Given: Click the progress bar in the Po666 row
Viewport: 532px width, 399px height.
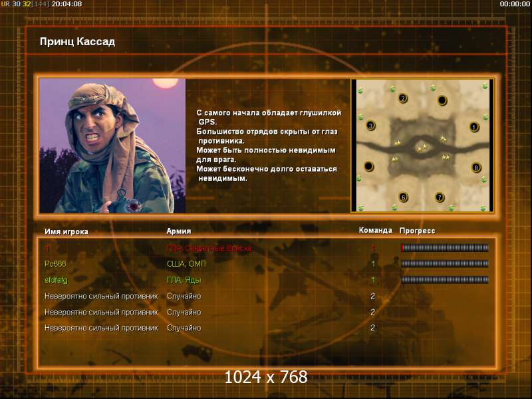Looking at the screenshot, I should click(444, 263).
